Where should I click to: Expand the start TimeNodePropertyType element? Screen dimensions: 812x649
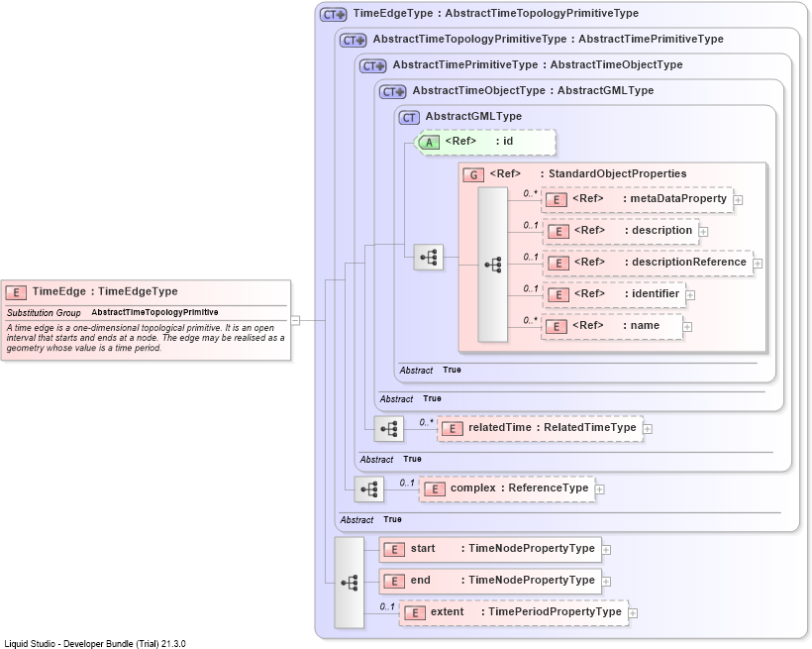point(606,550)
